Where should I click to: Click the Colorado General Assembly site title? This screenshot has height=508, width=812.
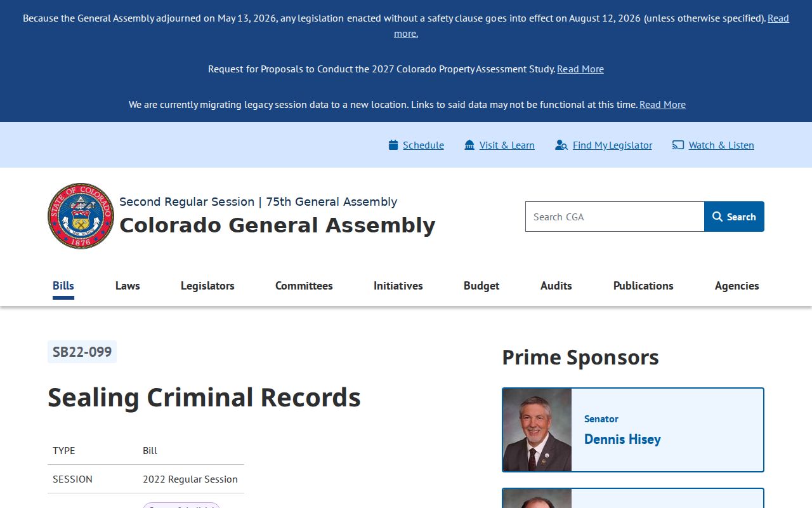pos(277,225)
